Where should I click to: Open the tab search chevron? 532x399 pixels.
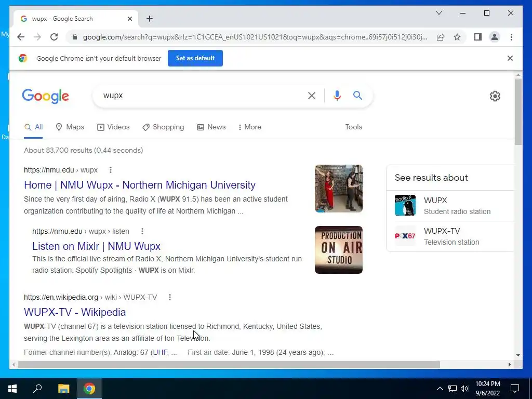(438, 13)
